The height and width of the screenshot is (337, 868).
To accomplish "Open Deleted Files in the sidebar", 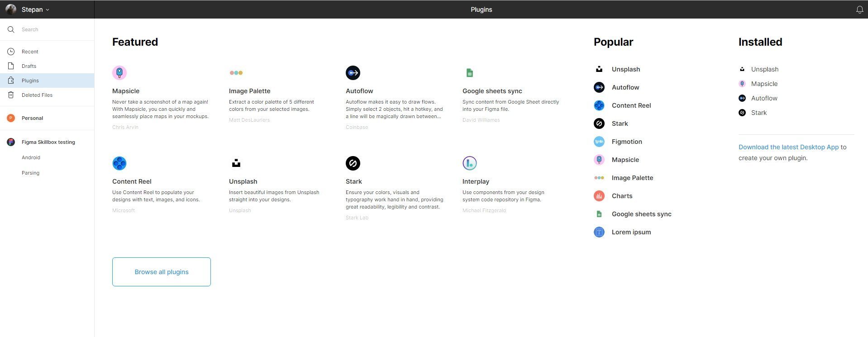I will click(47, 95).
